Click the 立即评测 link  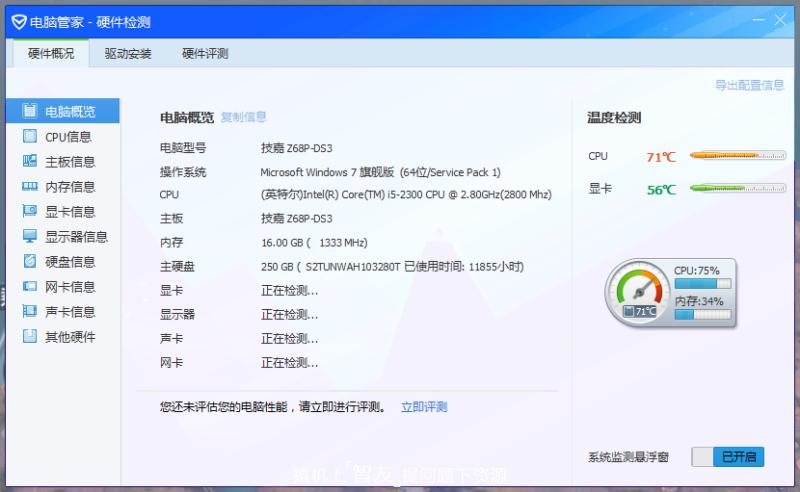(424, 407)
